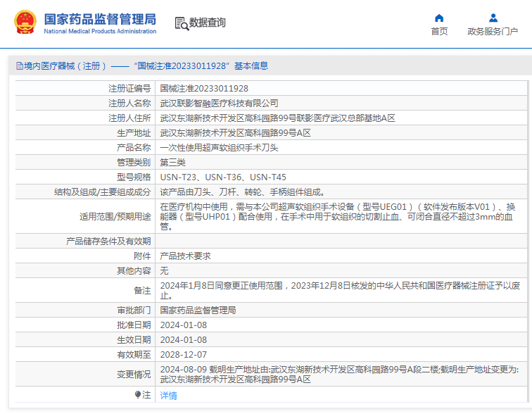Select model spec USN-T23、USN-T36、USN-T45

tap(223, 177)
